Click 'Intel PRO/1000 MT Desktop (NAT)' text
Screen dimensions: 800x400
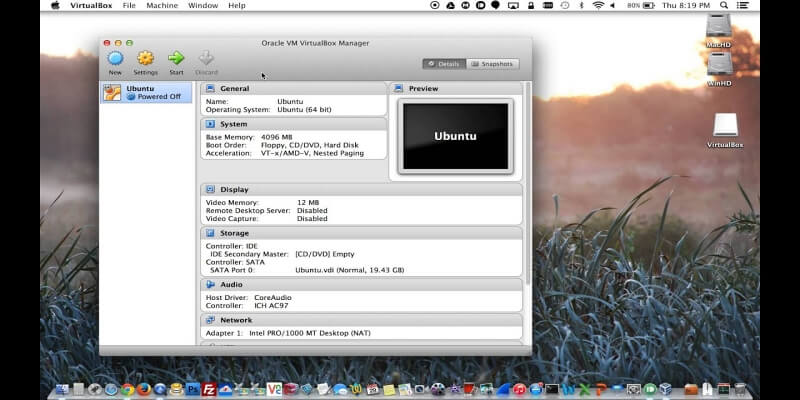point(310,333)
